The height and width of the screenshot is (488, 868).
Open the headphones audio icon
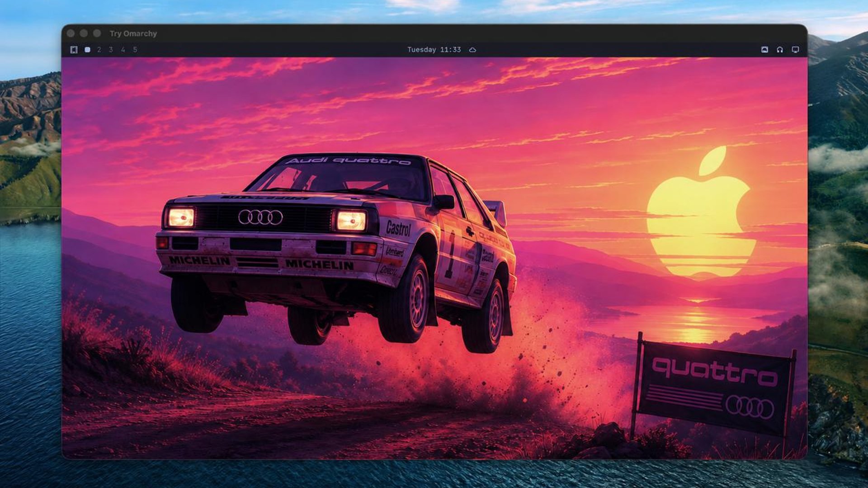[780, 50]
